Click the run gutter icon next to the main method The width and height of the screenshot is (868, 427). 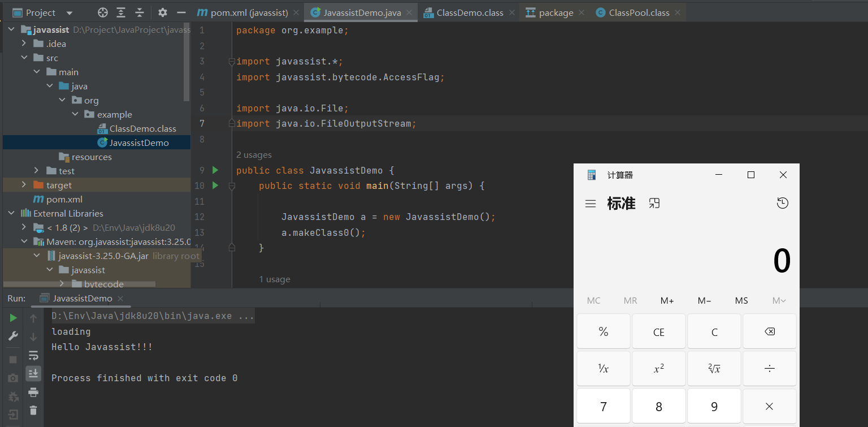(x=215, y=186)
